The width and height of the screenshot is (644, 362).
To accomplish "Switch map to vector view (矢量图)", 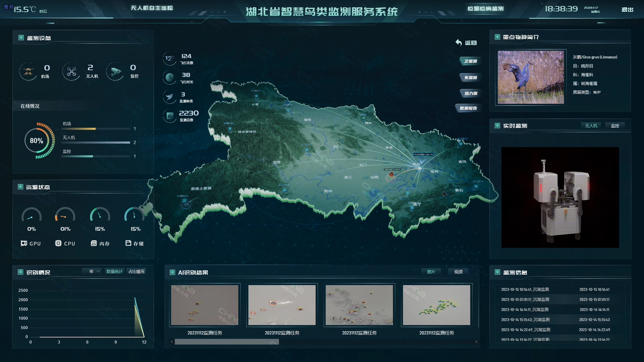I will tap(470, 78).
